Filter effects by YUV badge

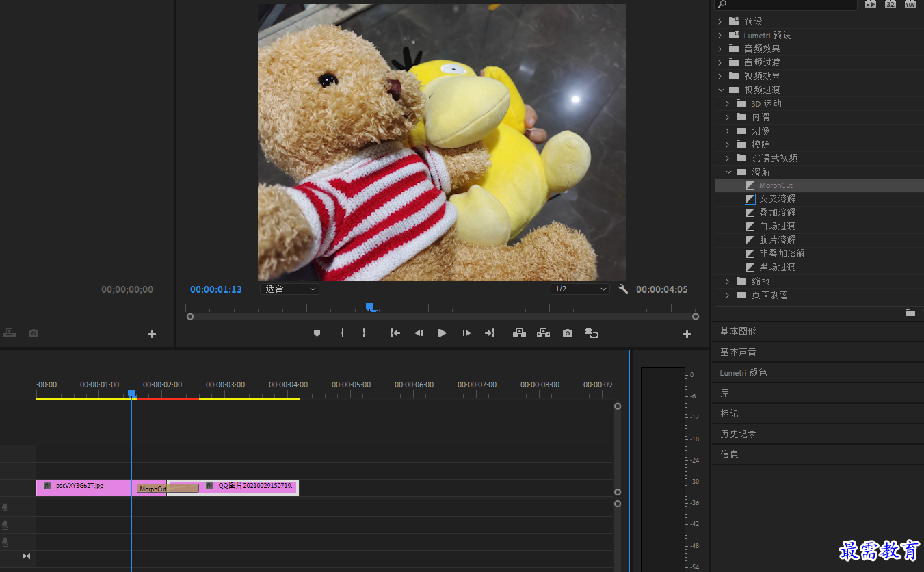(910, 4)
